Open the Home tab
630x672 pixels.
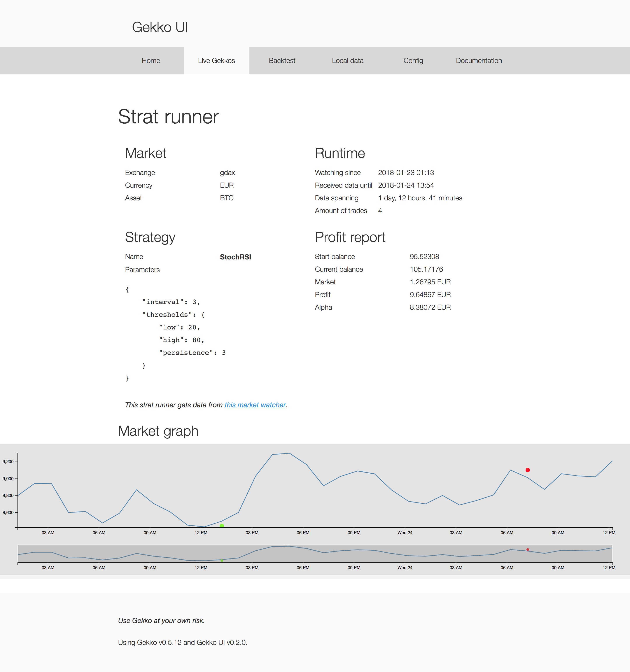pos(151,61)
